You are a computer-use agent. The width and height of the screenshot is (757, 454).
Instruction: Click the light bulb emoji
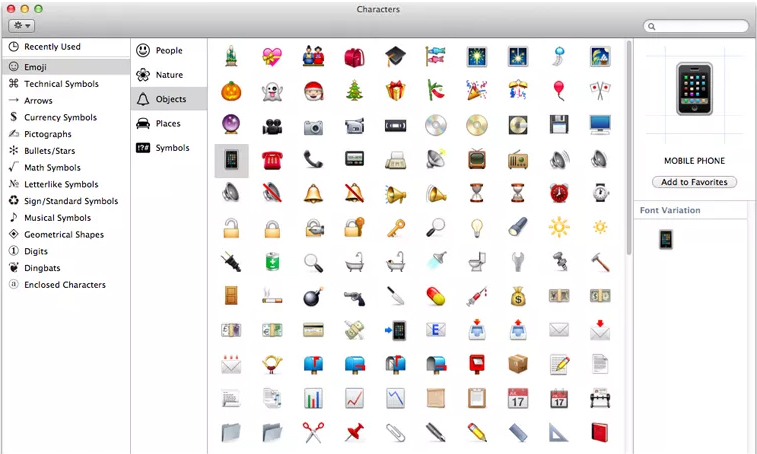[x=477, y=227]
